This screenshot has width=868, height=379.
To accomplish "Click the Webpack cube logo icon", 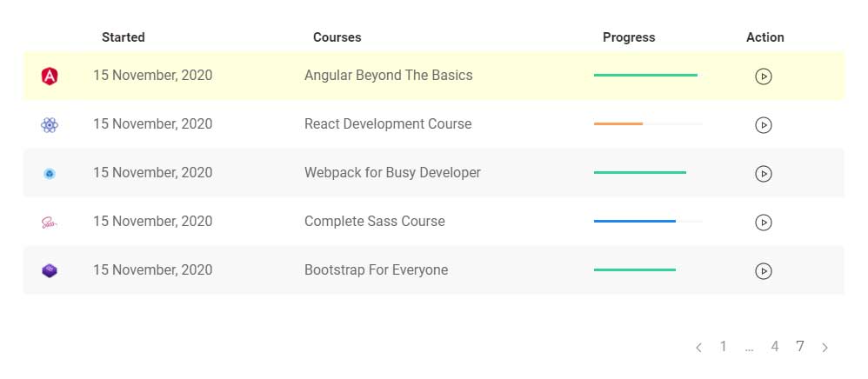I will point(50,174).
